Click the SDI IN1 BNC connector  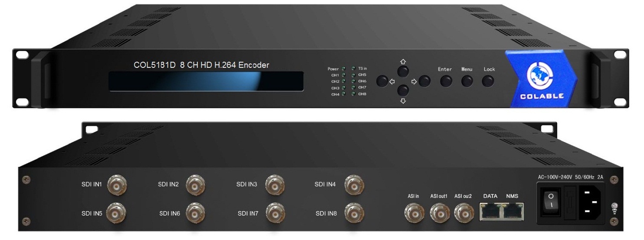(117, 184)
